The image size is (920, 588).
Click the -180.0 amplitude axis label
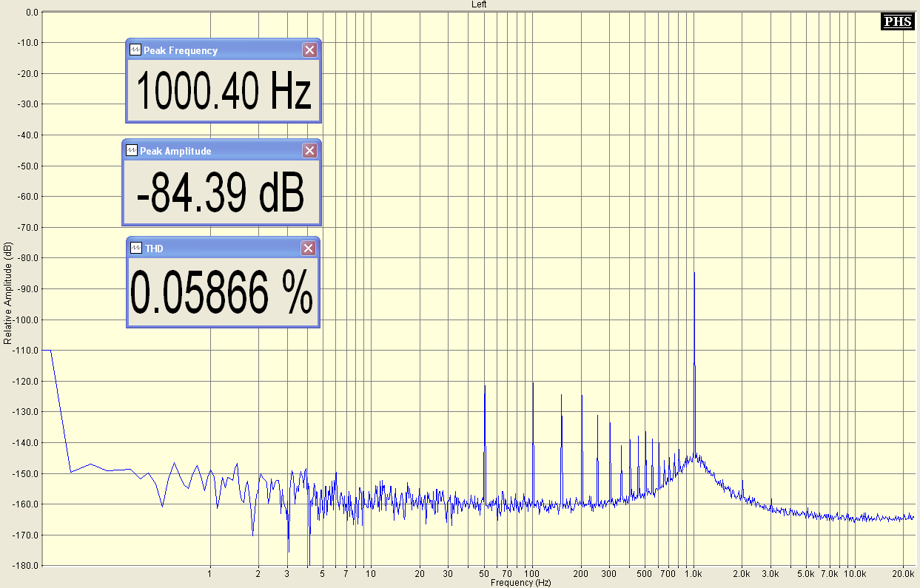[25, 566]
